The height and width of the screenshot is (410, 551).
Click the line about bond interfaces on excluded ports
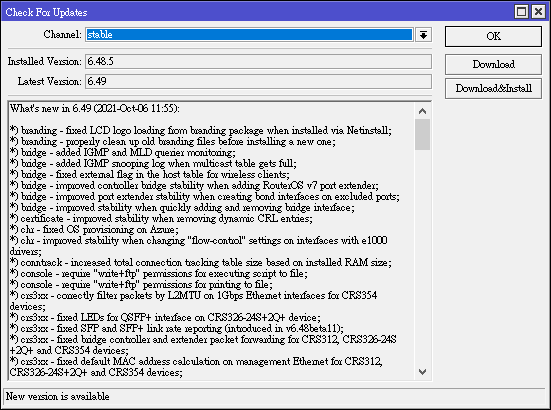[x=205, y=196]
